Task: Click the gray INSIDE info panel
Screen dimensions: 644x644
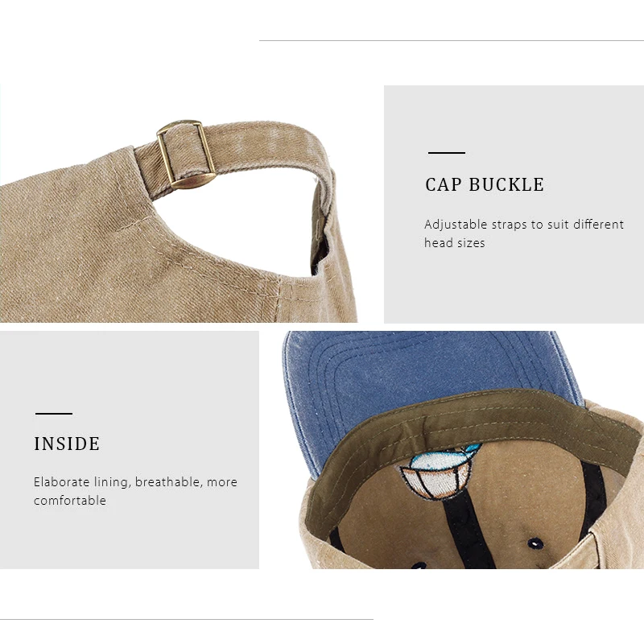Action: pos(130,450)
